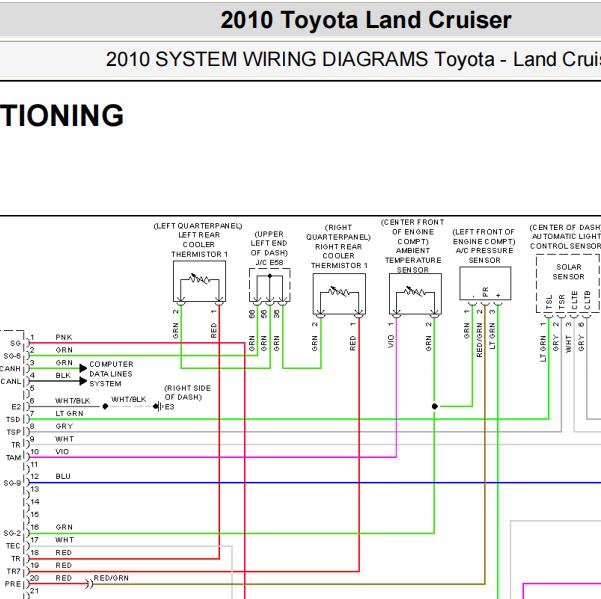Viewport: 601px width, 599px height.
Task: Select the "PNK" wire label at pin 1
Action: (64, 337)
